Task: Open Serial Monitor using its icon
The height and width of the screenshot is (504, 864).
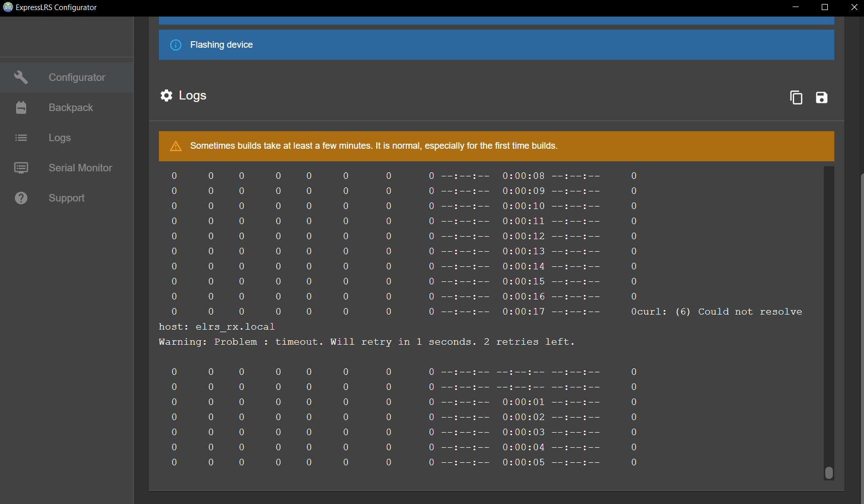Action: click(21, 167)
